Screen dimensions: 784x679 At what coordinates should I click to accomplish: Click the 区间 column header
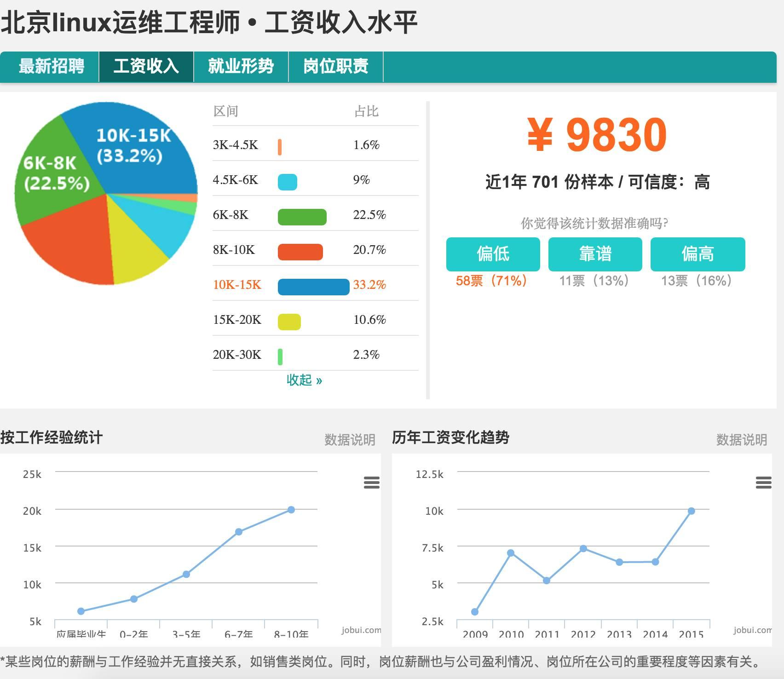[225, 111]
